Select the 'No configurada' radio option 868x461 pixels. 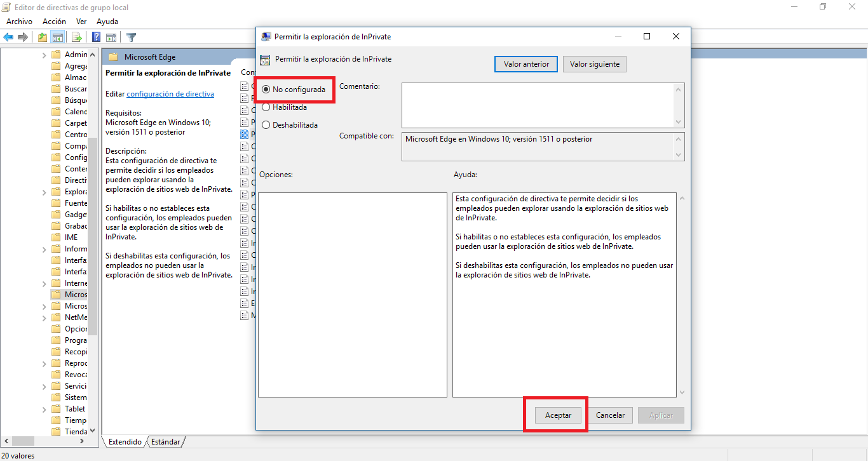(294, 90)
